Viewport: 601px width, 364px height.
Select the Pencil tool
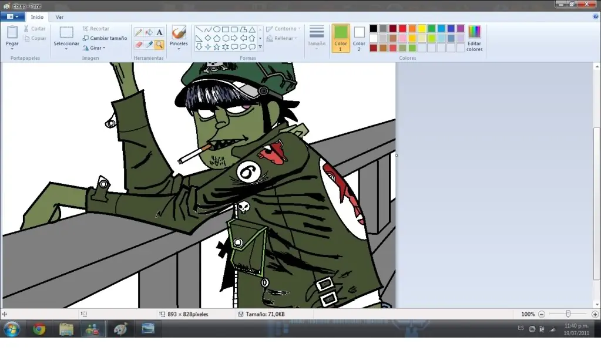point(139,32)
